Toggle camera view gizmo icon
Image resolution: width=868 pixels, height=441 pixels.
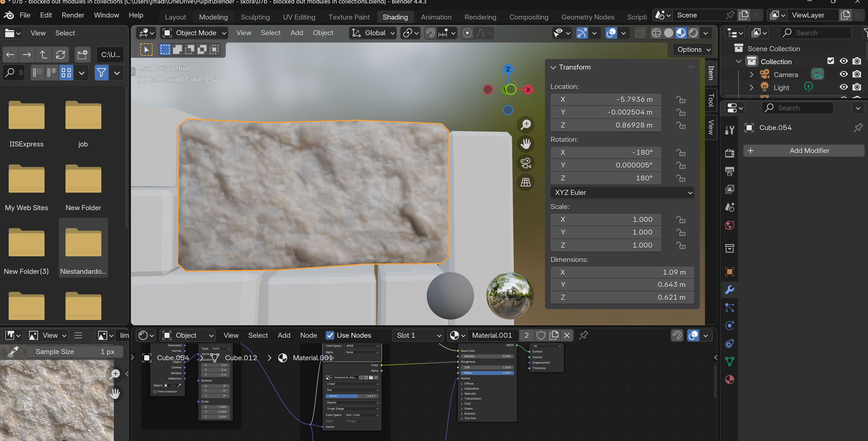526,163
